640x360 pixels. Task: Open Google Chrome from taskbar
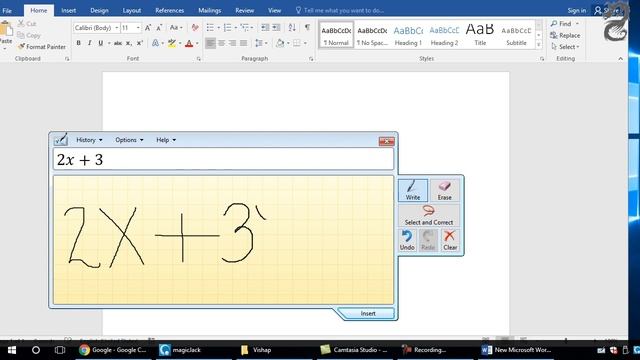(x=112, y=350)
